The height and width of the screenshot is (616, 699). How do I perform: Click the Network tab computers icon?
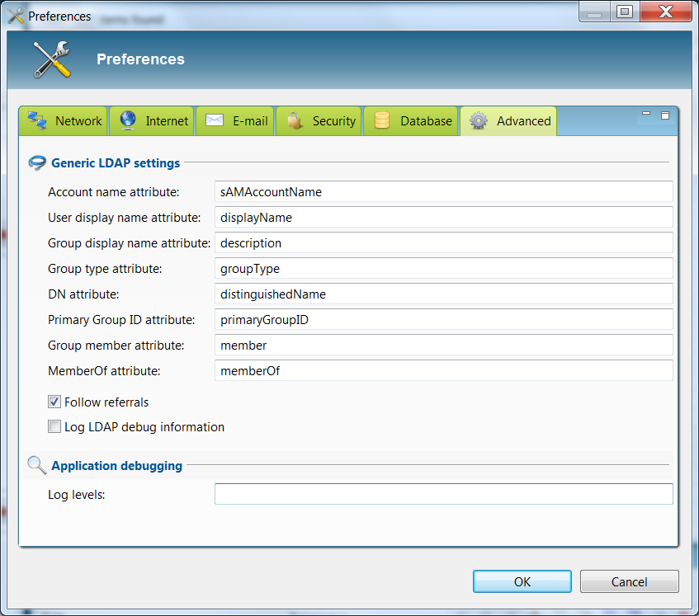pyautogui.click(x=37, y=120)
